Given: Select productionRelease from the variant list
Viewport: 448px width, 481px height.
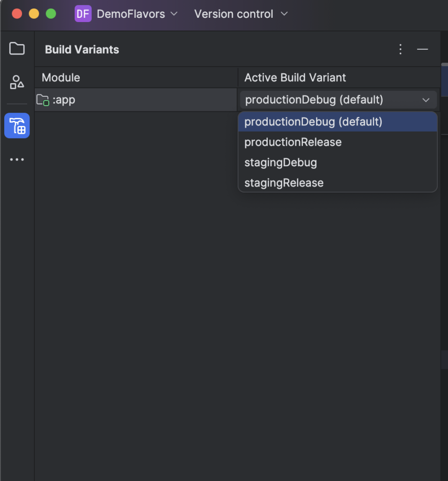Looking at the screenshot, I should (292, 142).
